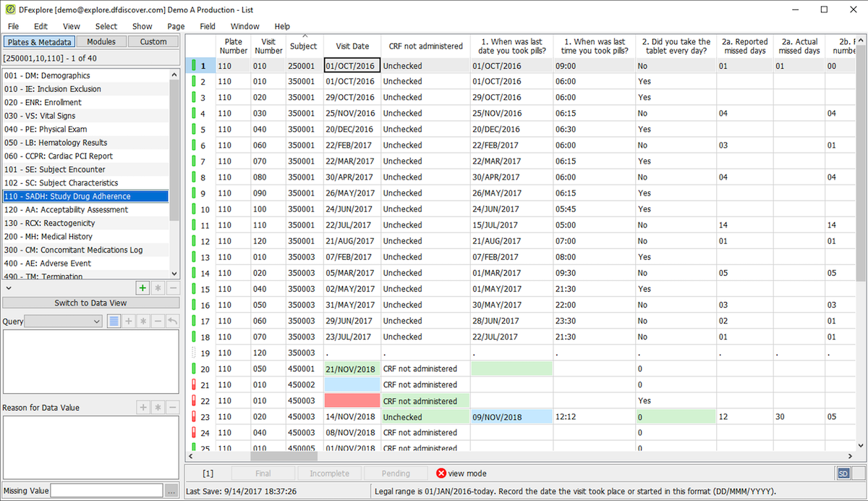Click the red status indicator on row 23
The width and height of the screenshot is (868, 501).
(x=194, y=417)
